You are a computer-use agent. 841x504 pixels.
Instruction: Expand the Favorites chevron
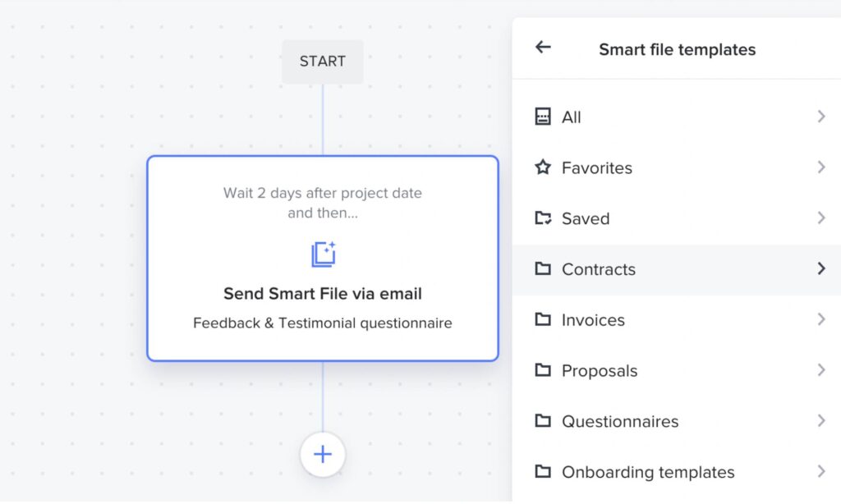(x=822, y=167)
